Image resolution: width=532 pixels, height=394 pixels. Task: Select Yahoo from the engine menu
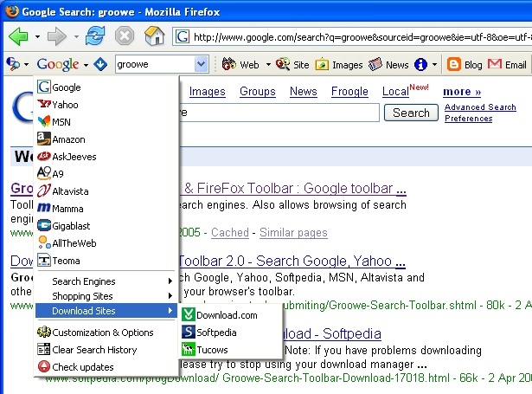pos(106,105)
